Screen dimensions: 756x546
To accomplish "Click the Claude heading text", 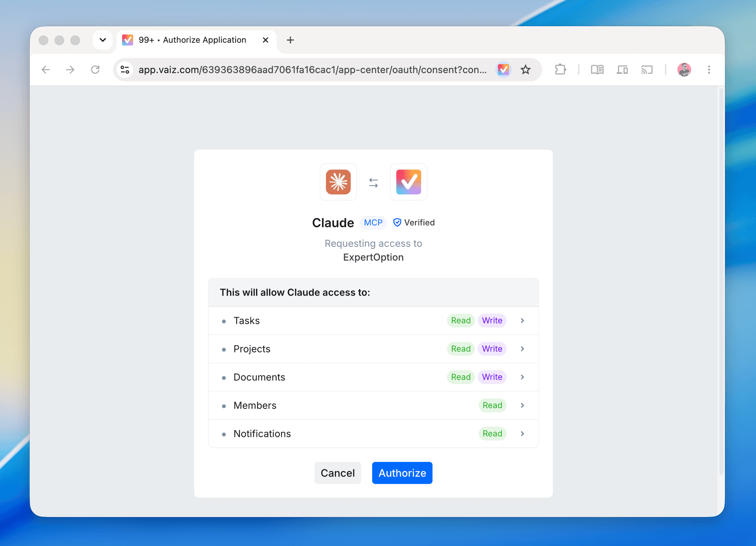I will click(x=333, y=222).
